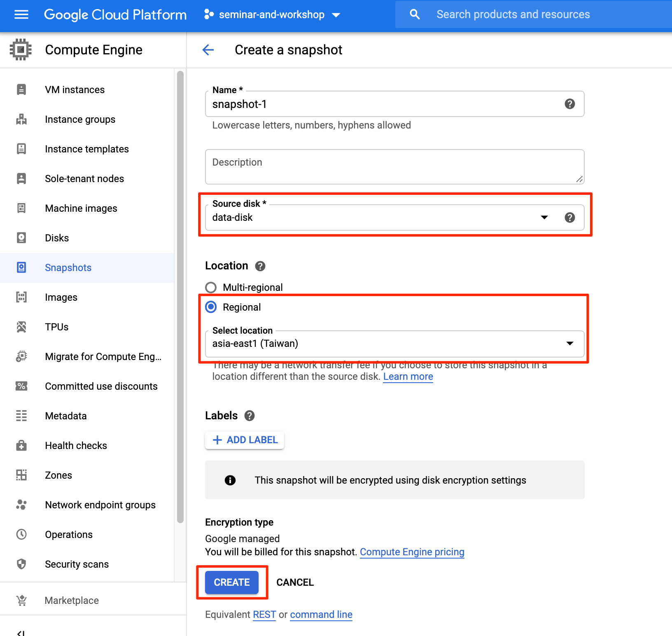This screenshot has width=672, height=636.
Task: Navigate to Committed use discounts
Action: pyautogui.click(x=101, y=386)
